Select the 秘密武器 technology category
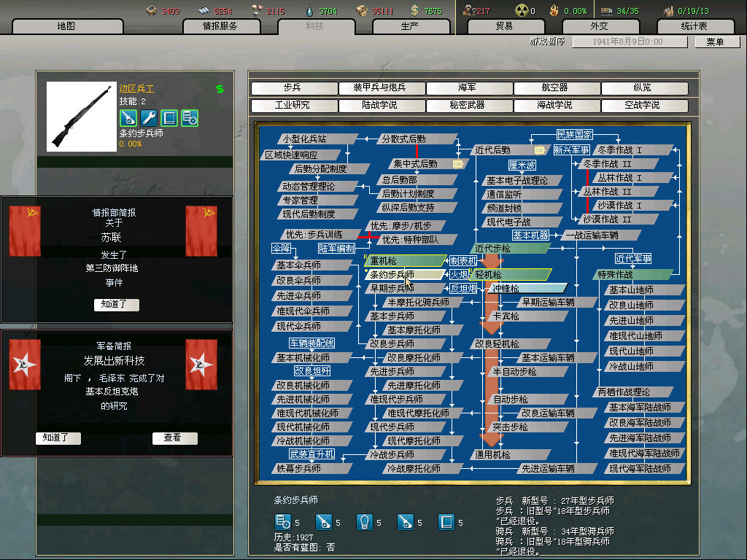 click(469, 105)
